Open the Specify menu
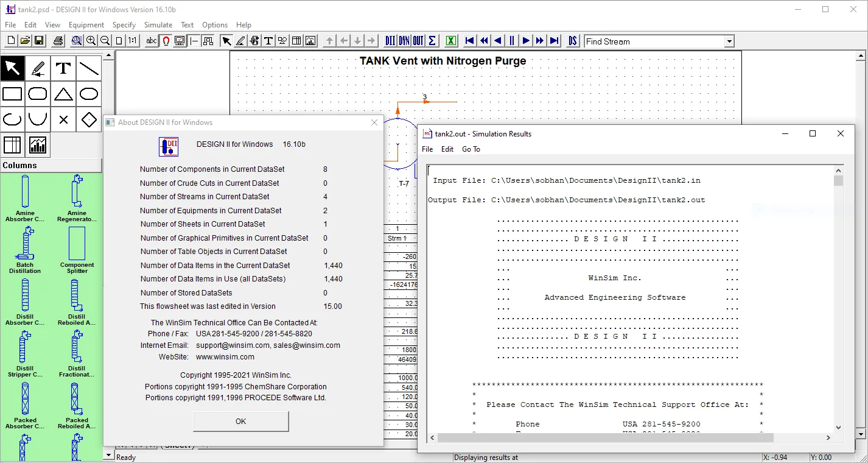This screenshot has height=463, width=868. pos(124,25)
